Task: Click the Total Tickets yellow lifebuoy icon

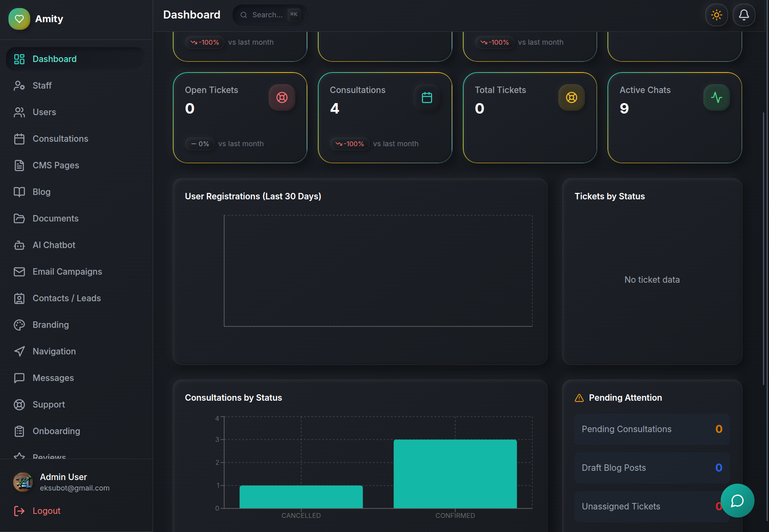Action: point(572,97)
